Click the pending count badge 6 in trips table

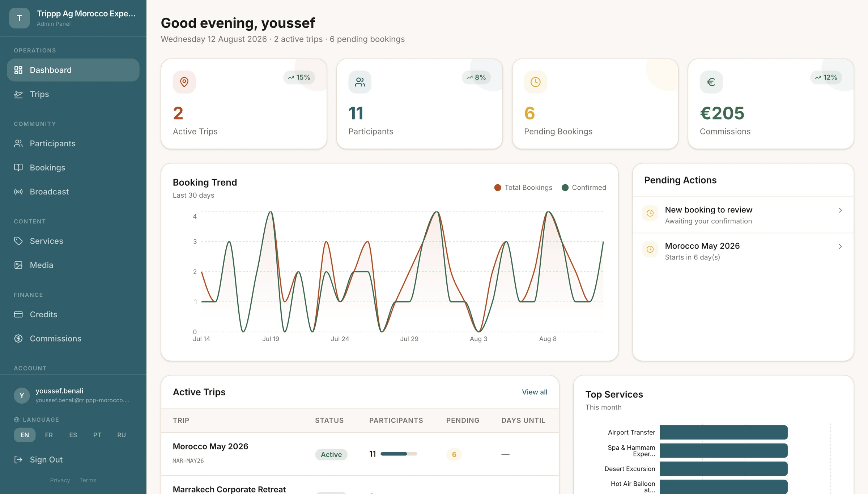[454, 455]
